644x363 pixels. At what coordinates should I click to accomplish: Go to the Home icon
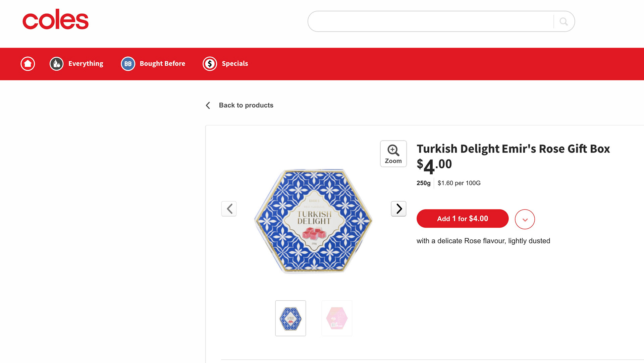tap(28, 64)
